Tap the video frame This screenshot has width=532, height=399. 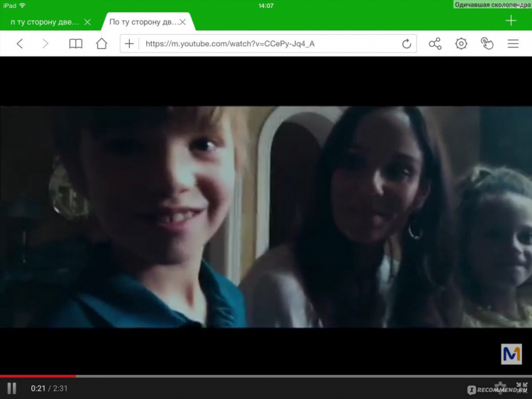point(266,217)
